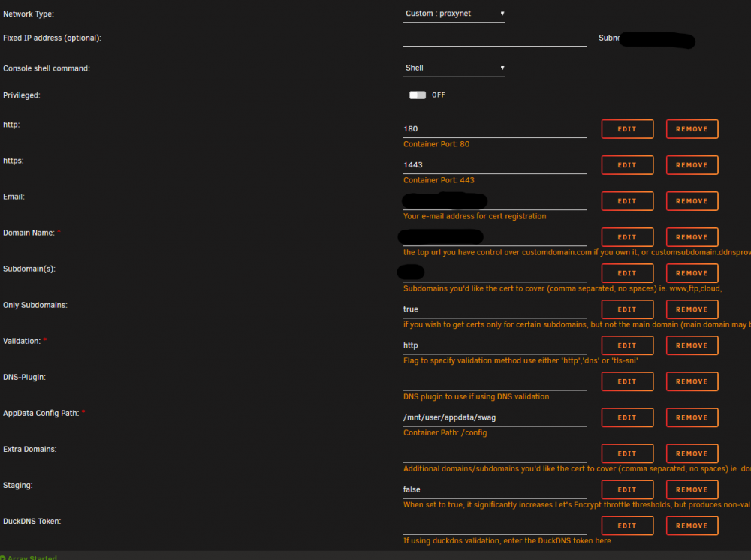751x560 pixels.
Task: Edit the DuckDNS Token setting
Action: (627, 525)
